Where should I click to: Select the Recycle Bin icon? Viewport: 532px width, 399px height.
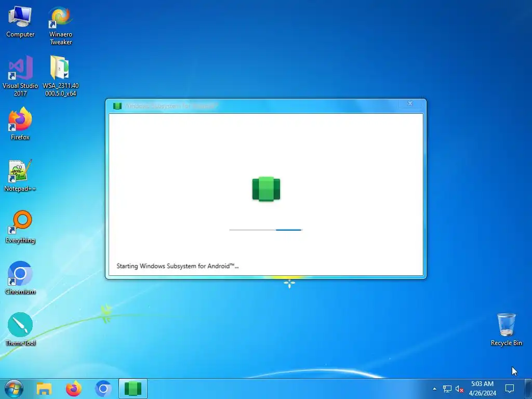click(x=506, y=329)
